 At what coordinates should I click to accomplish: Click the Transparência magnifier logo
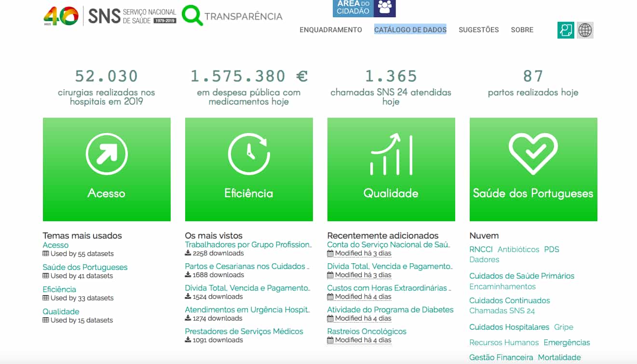tap(192, 15)
